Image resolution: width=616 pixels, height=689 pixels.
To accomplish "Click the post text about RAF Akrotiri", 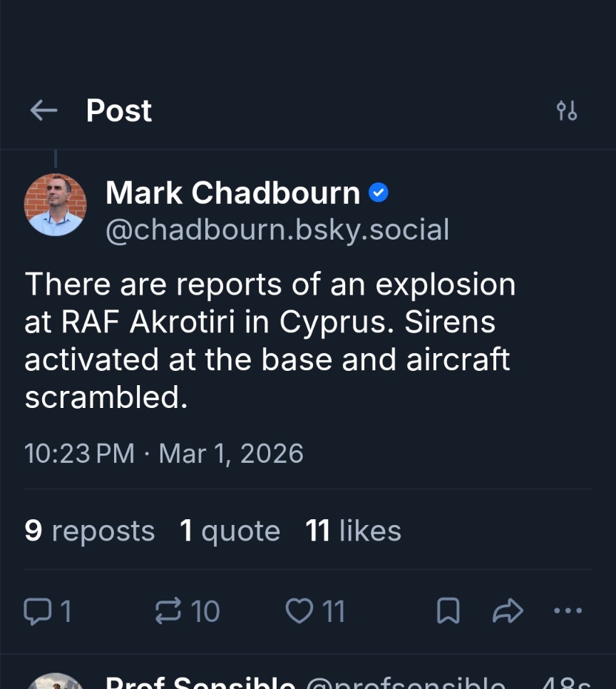I will click(269, 341).
